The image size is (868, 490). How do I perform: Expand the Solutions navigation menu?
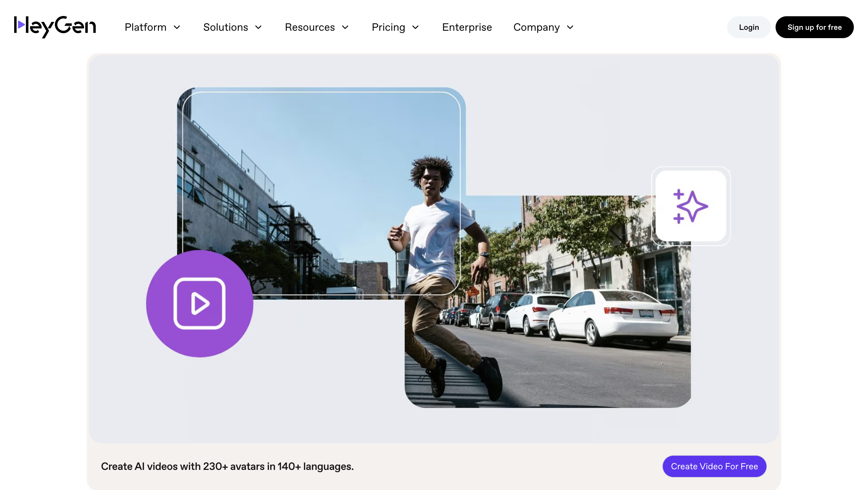[x=226, y=28]
